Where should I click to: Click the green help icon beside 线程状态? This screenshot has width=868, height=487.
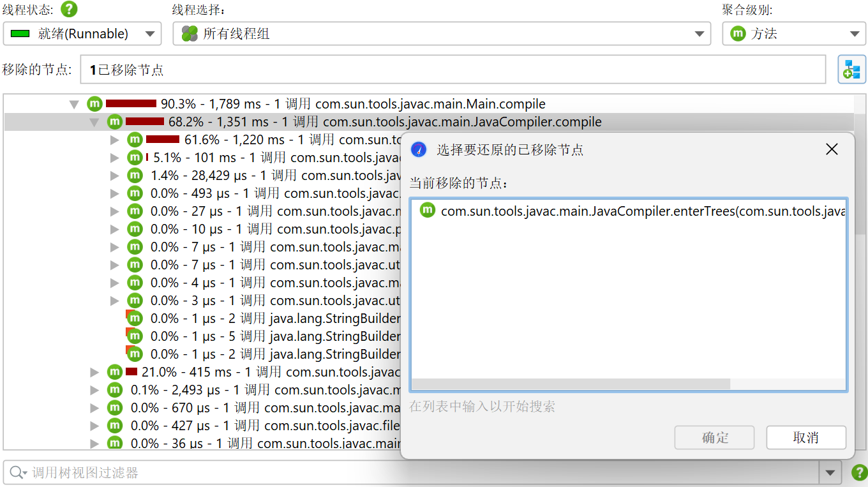pyautogui.click(x=69, y=10)
